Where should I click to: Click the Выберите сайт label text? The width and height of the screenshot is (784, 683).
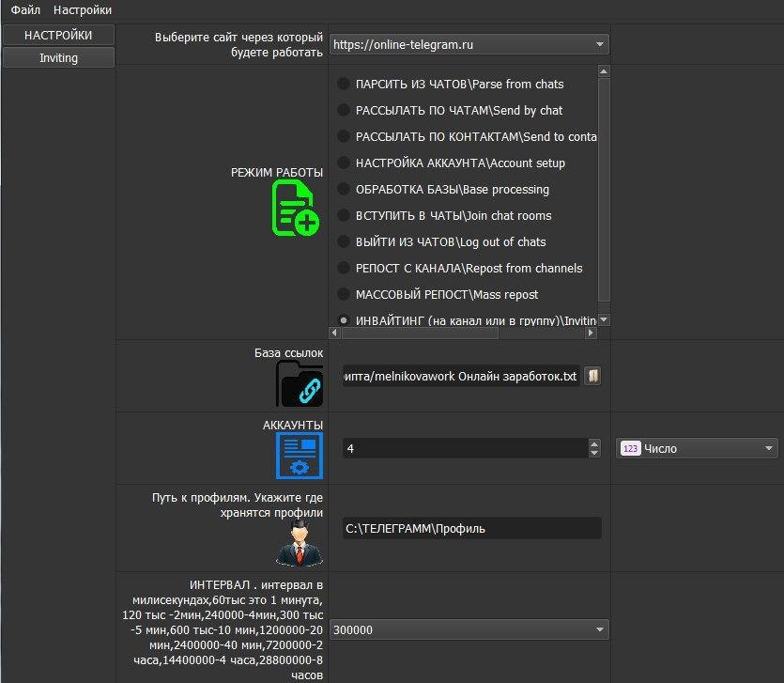pyautogui.click(x=238, y=44)
